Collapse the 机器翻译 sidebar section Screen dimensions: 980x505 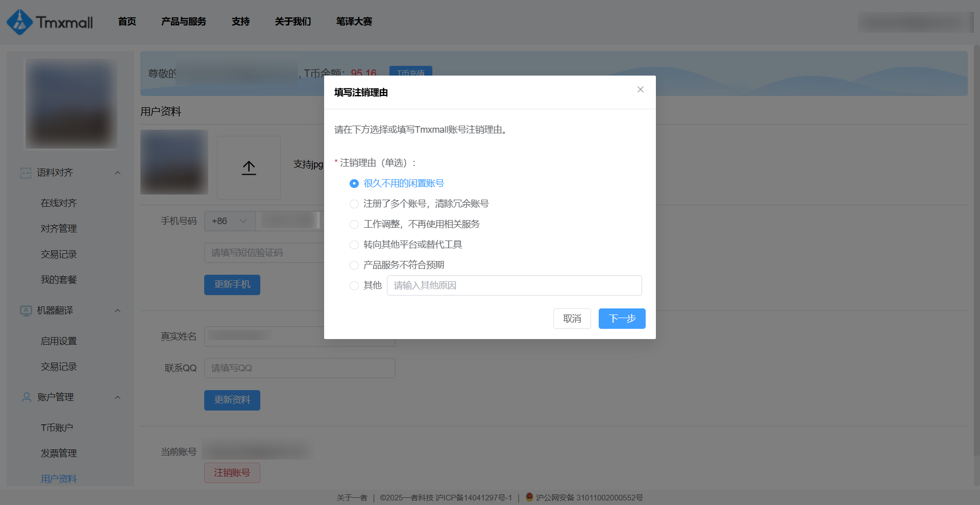(117, 310)
